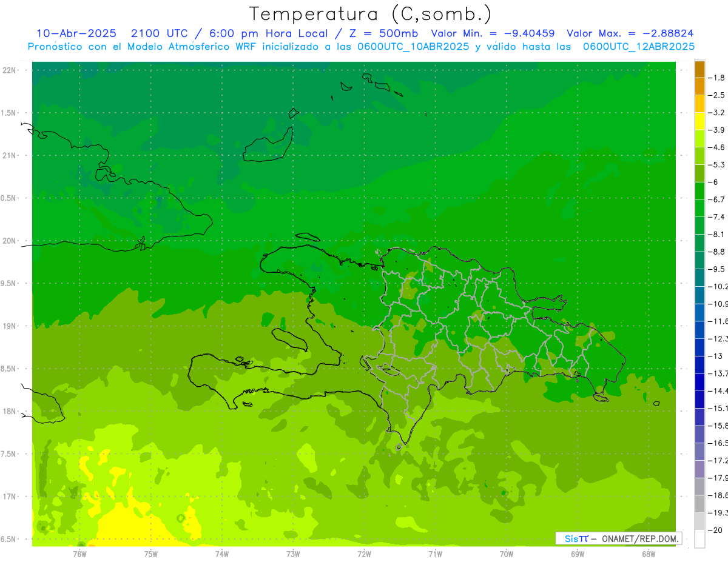Click the '74W' longitude label
Viewport: 728px width, 562px height.
222,554
